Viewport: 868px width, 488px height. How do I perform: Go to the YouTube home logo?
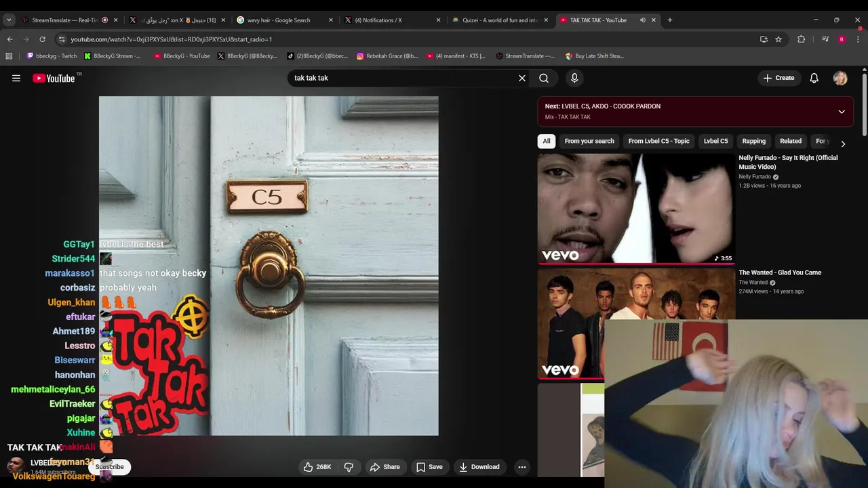coord(54,78)
